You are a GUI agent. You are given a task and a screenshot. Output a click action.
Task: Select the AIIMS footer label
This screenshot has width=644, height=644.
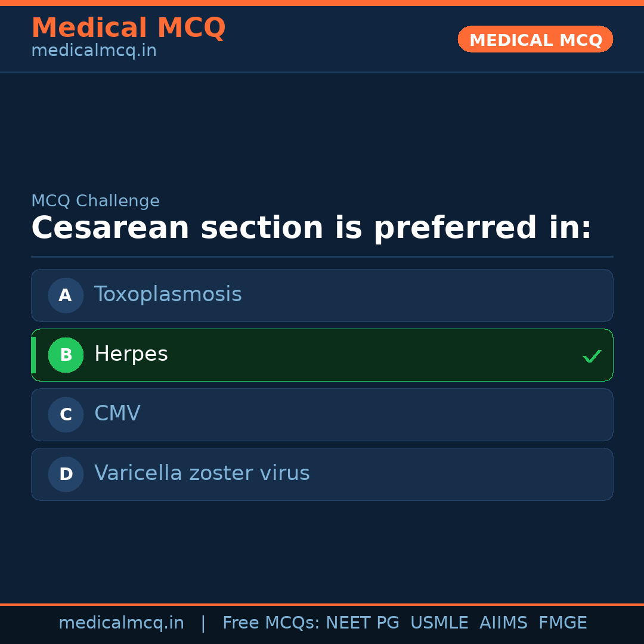click(503, 623)
